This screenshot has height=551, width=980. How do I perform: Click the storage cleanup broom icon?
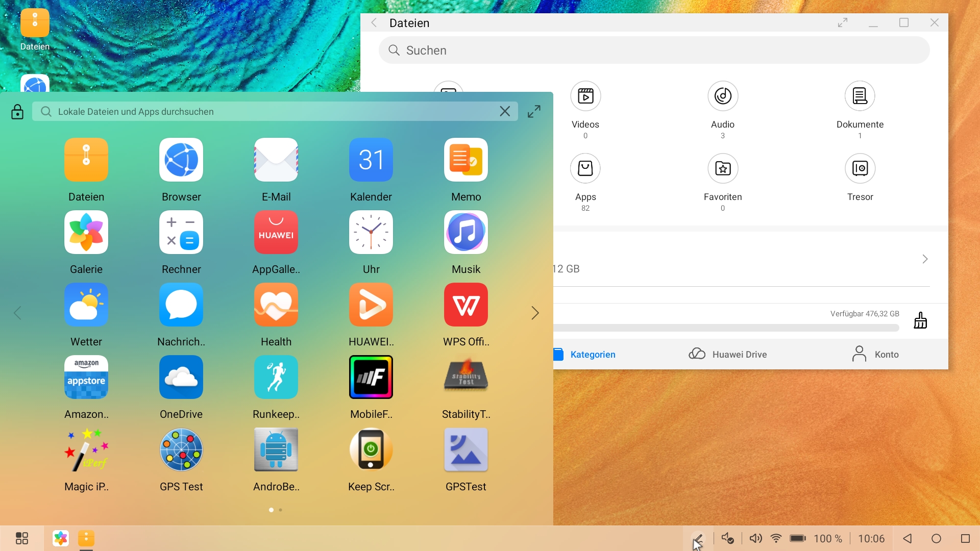(x=920, y=320)
